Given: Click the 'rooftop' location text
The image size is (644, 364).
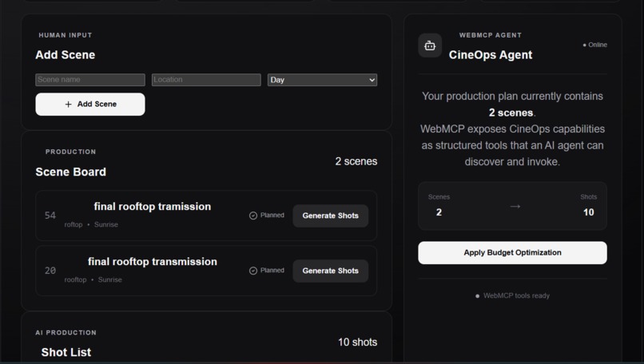Looking at the screenshot, I should tap(75, 279).
